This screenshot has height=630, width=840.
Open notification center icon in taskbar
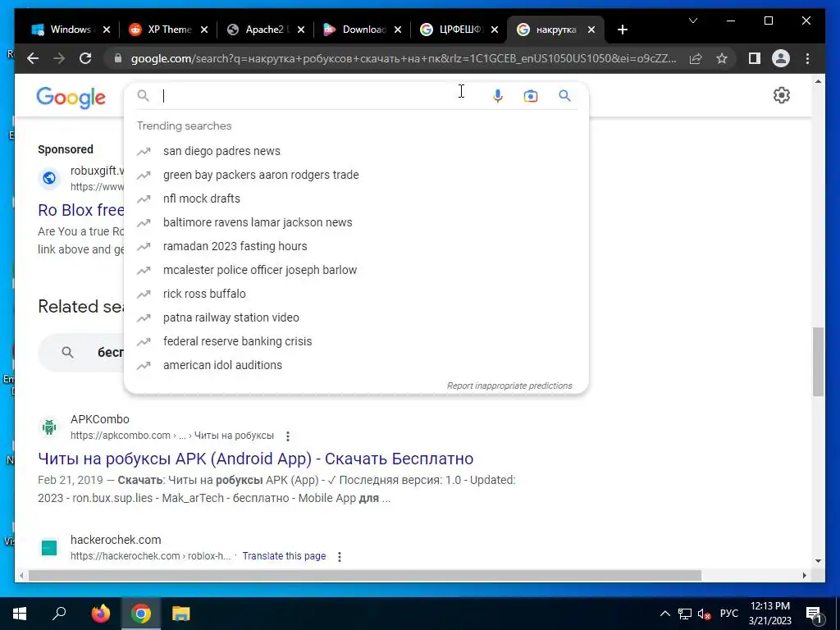[815, 614]
